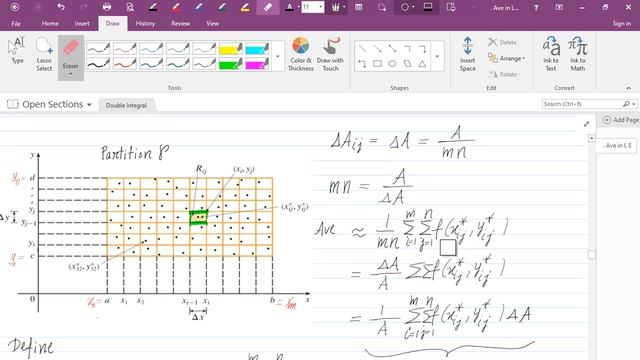The width and height of the screenshot is (640, 360).
Task: Click the vertical scrollbar up arrow
Action: tap(591, 139)
